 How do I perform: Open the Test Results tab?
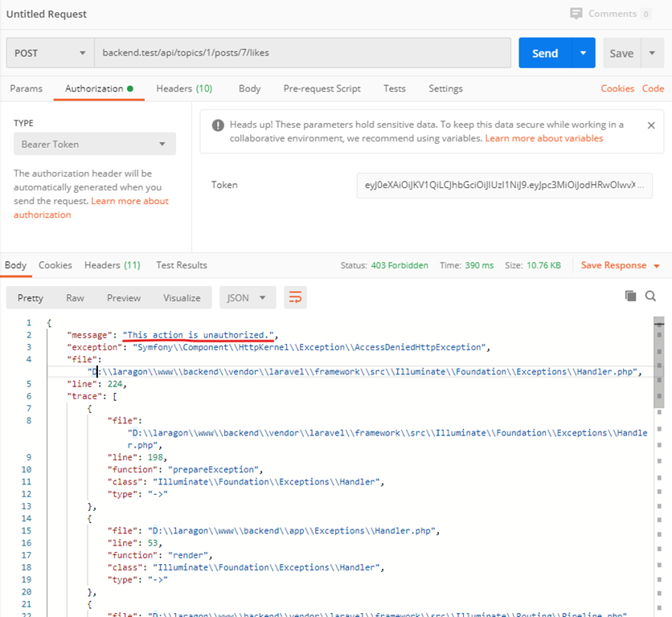182,265
